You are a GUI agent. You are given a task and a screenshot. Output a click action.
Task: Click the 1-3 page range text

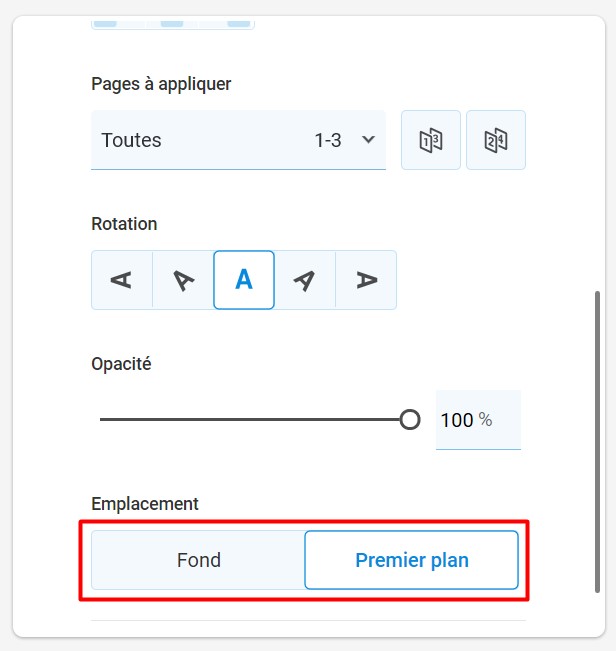click(x=328, y=140)
